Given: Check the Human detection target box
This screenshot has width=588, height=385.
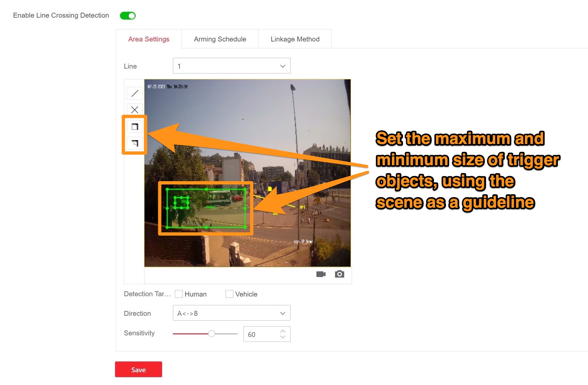Looking at the screenshot, I should pyautogui.click(x=179, y=294).
